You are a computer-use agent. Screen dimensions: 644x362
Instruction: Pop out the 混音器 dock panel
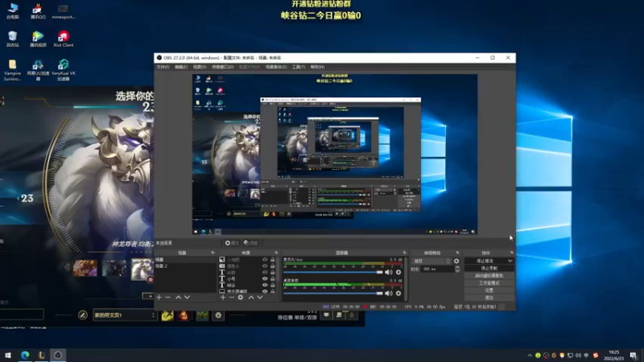coord(405,253)
